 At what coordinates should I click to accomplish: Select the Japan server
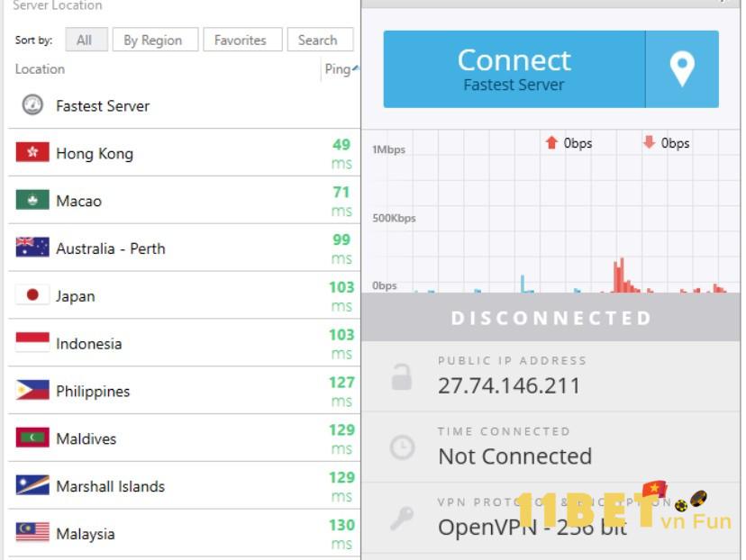[x=184, y=295]
